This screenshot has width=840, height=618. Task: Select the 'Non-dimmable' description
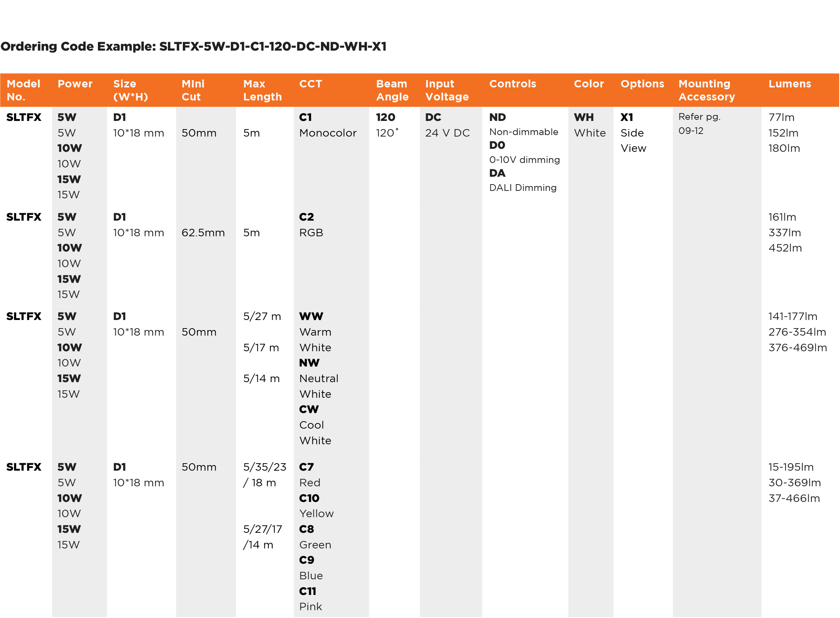524,132
